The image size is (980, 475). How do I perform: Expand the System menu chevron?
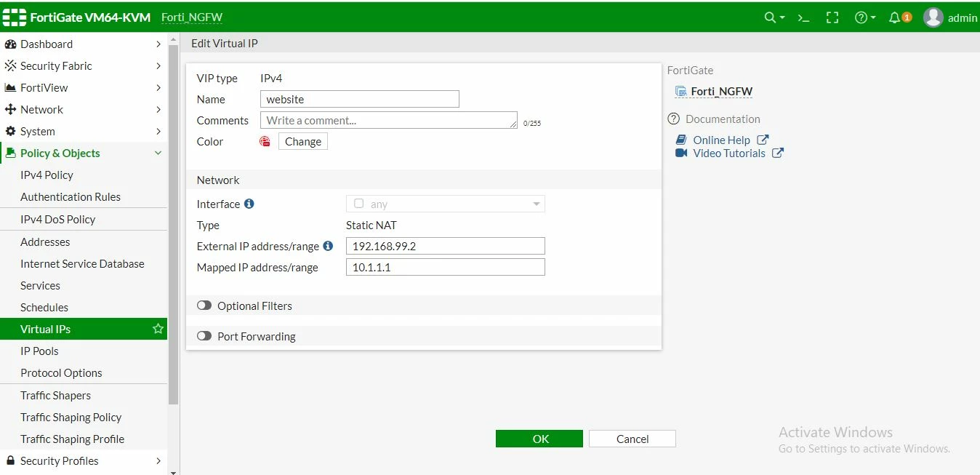click(x=158, y=132)
